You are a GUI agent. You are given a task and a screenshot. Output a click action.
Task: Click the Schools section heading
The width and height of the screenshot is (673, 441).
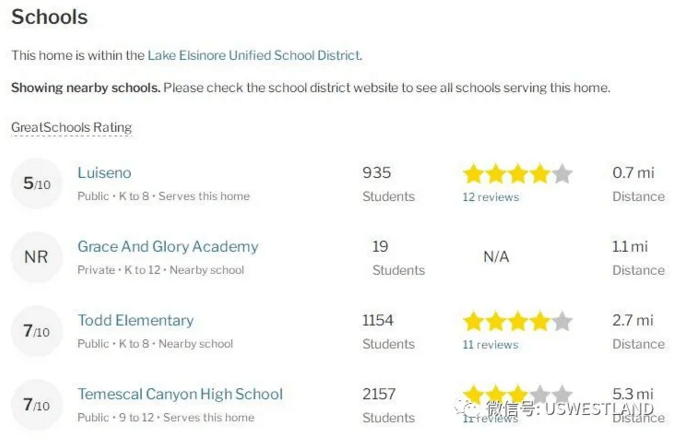coord(49,18)
